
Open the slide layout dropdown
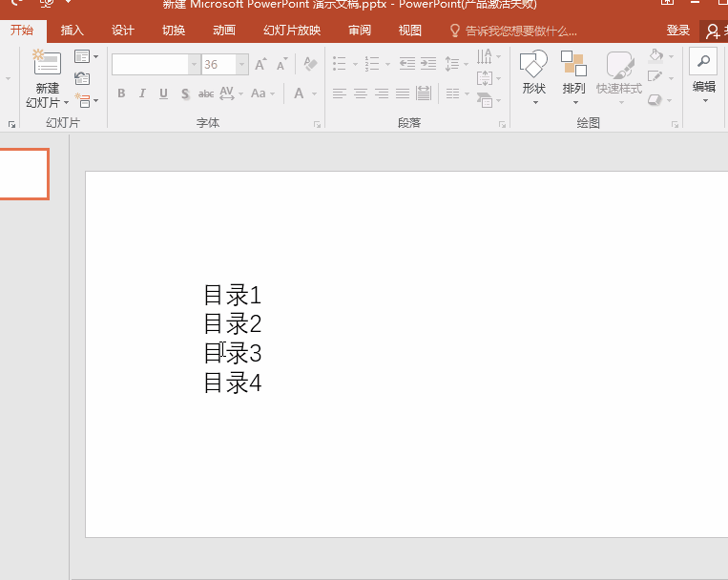[x=86, y=57]
